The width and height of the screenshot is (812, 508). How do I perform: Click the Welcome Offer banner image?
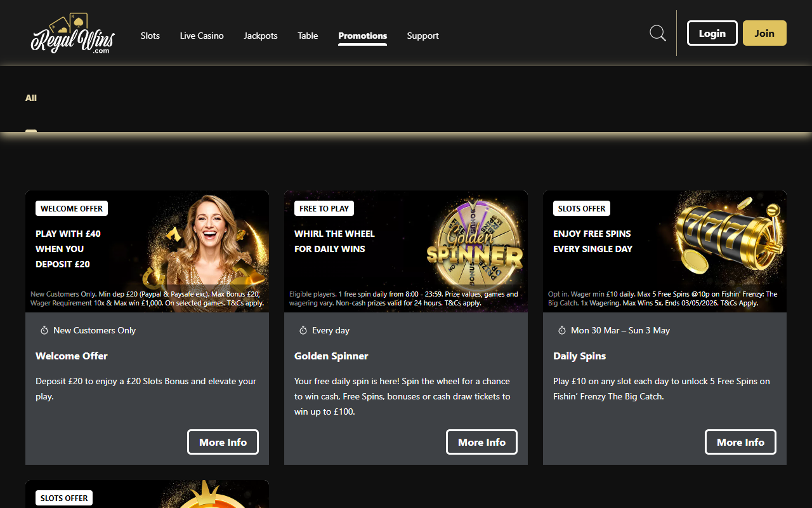point(147,251)
